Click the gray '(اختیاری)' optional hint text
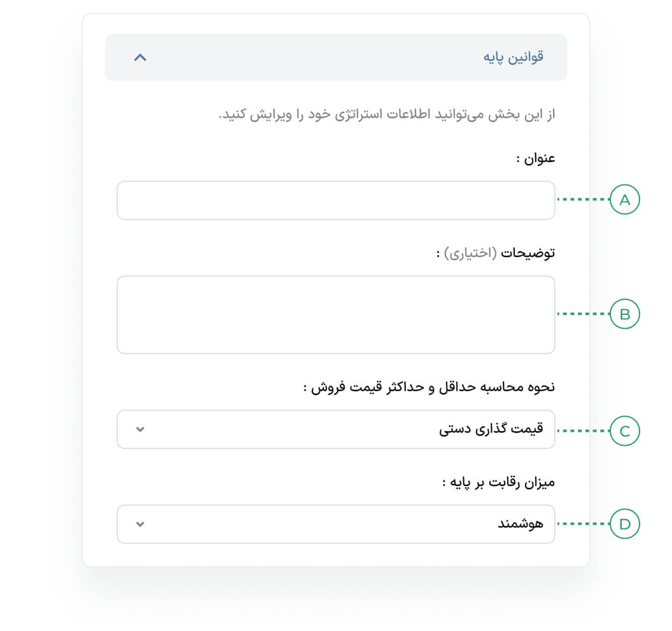This screenshot has height=631, width=672. [471, 253]
